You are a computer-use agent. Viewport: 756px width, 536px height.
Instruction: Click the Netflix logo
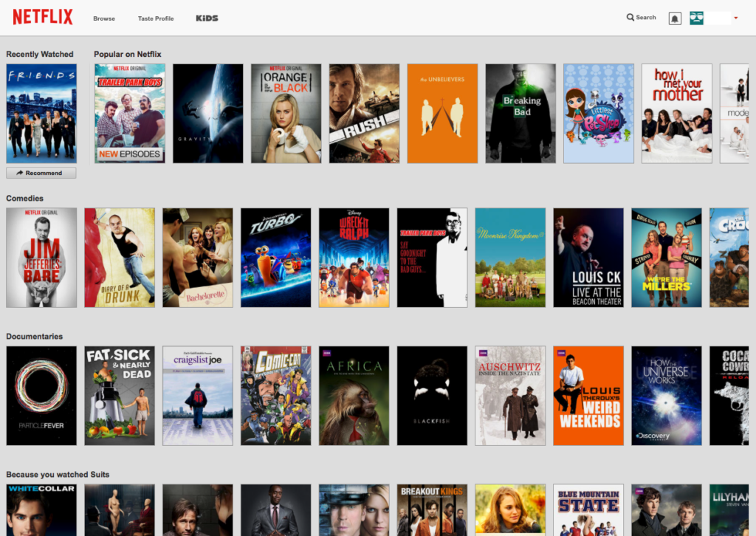pyautogui.click(x=42, y=17)
